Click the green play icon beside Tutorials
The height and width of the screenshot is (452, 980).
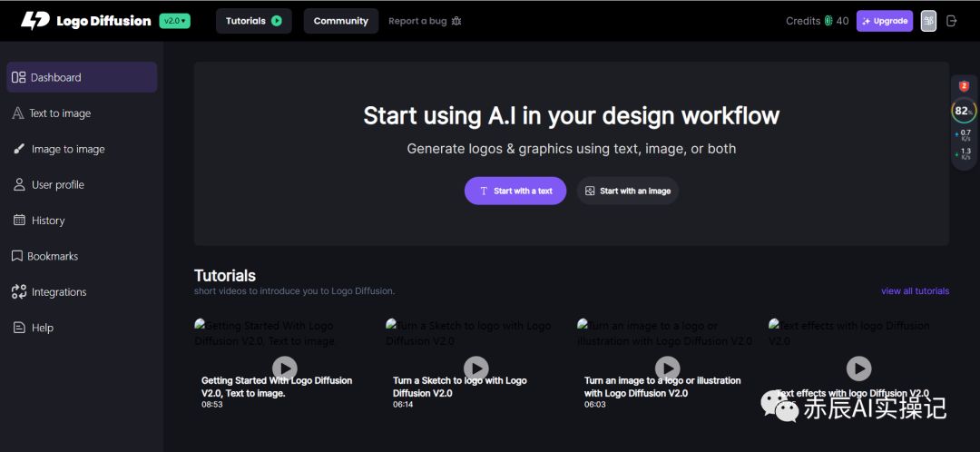(x=276, y=21)
